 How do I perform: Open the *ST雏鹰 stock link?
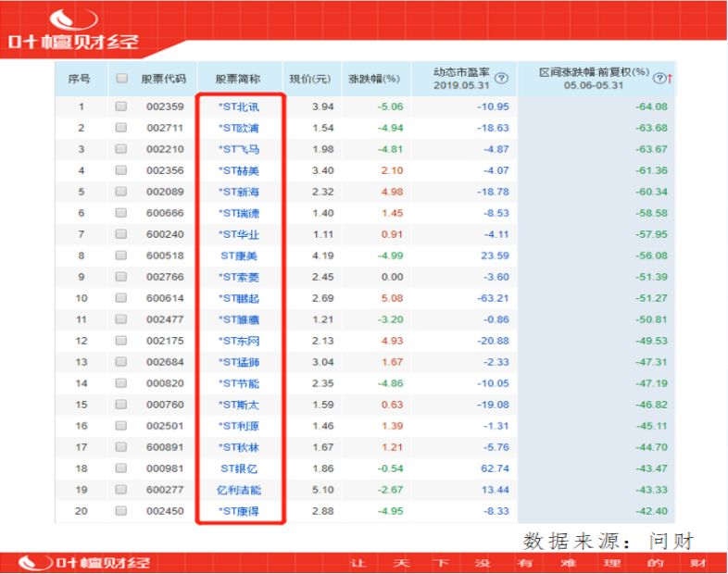239,319
